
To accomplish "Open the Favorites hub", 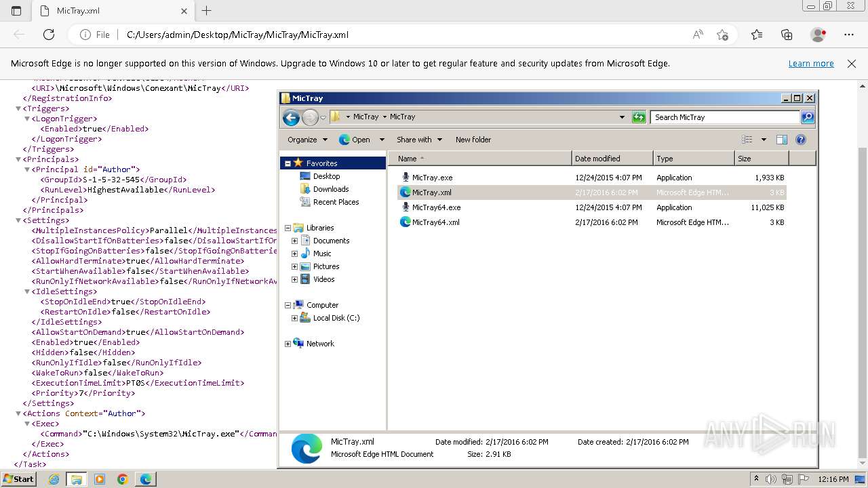I will 757,35.
